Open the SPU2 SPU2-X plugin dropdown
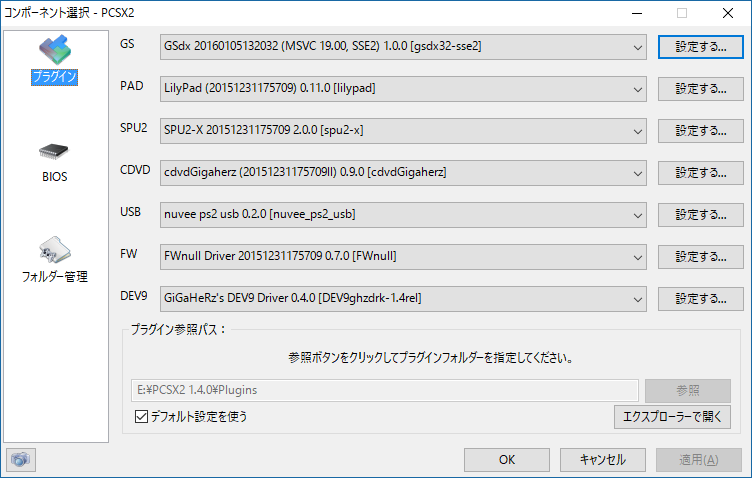Image resolution: width=752 pixels, height=478 pixels. (403, 131)
